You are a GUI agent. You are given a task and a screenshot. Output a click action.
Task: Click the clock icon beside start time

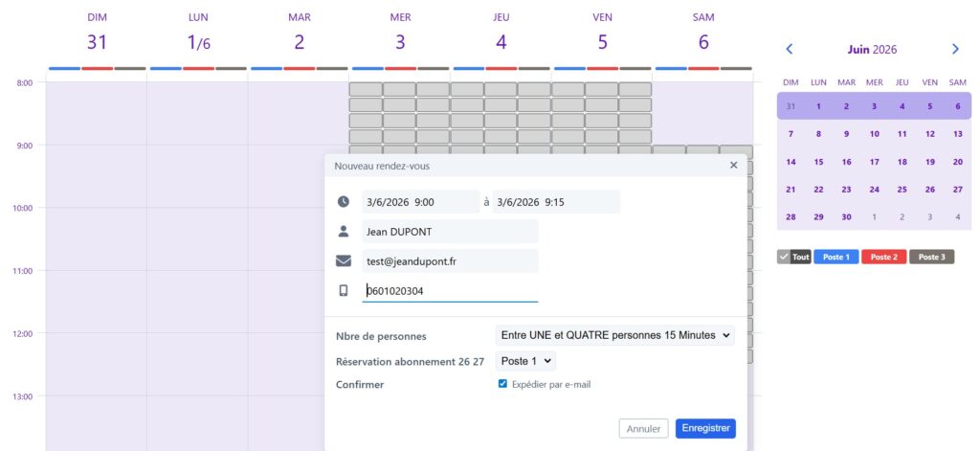344,201
